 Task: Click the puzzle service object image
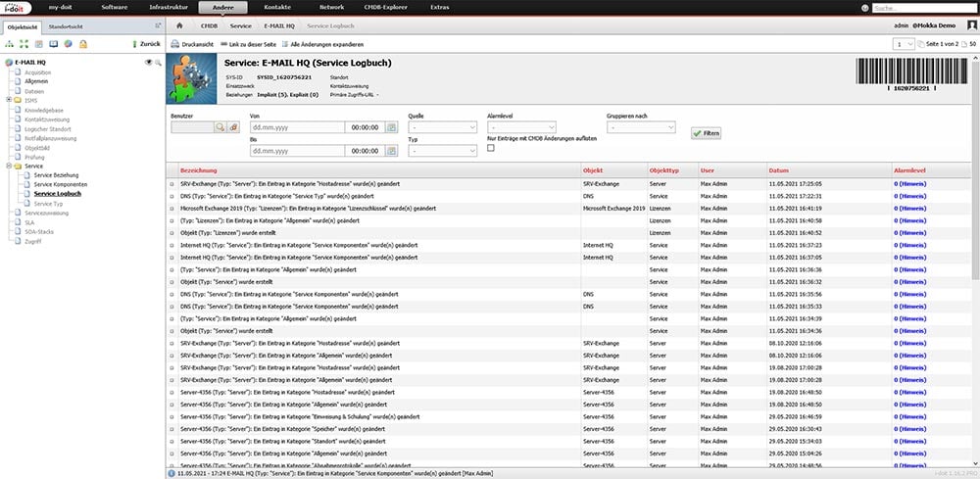click(x=191, y=78)
